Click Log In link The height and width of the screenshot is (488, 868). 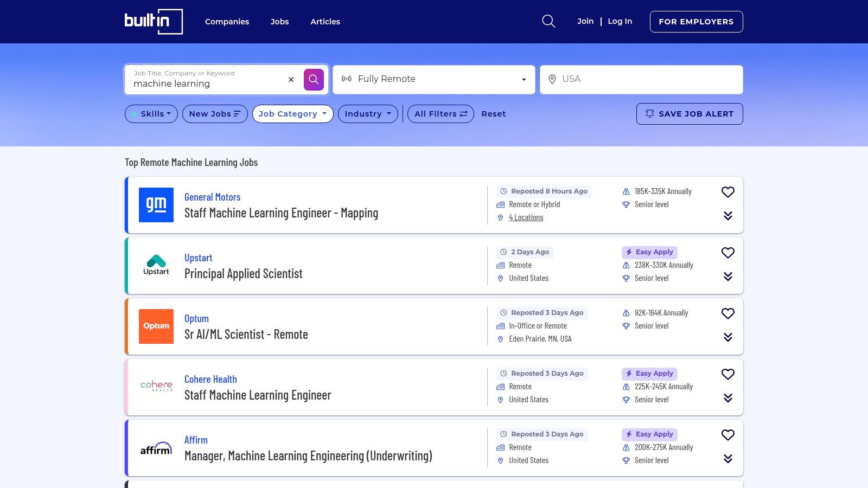[x=620, y=21]
